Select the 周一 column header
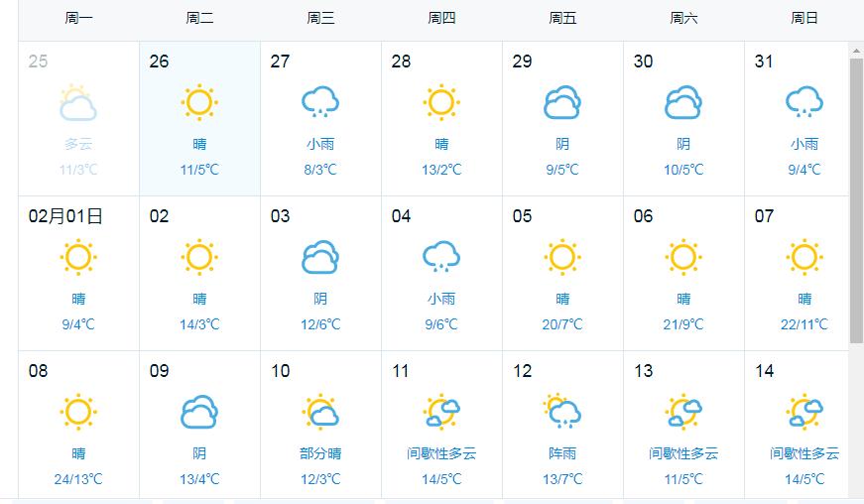 coord(78,18)
